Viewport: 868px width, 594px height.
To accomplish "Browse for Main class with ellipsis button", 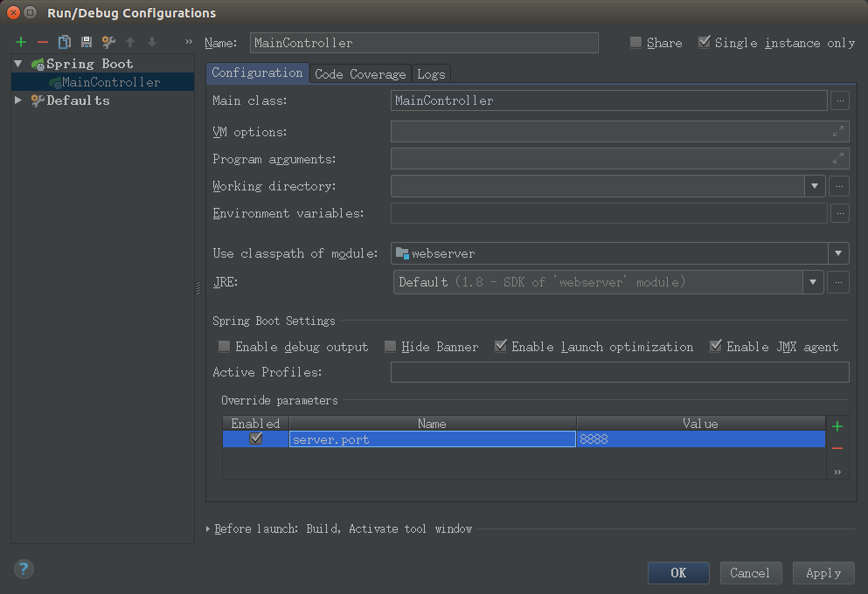I will coord(840,100).
